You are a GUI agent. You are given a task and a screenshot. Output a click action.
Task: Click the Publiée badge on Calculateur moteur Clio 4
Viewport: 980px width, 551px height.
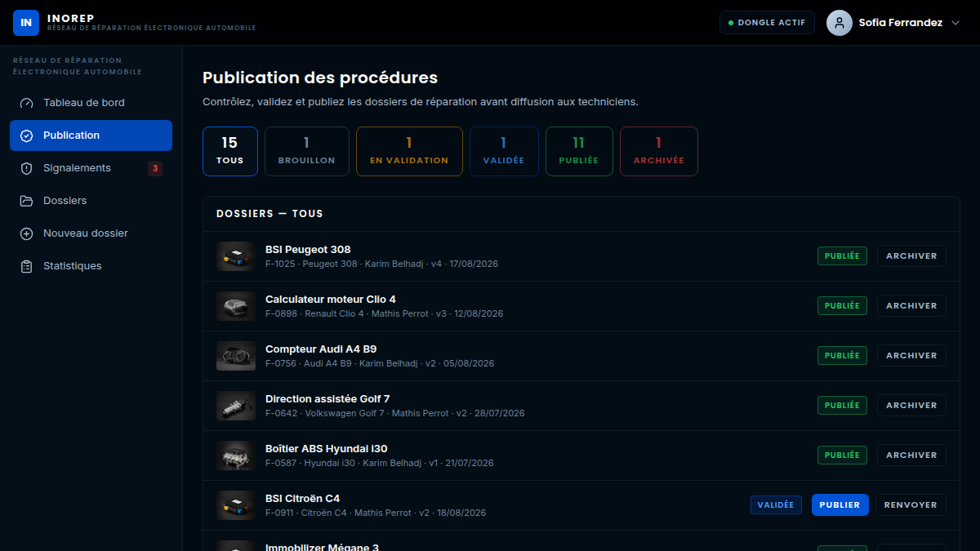(x=842, y=306)
